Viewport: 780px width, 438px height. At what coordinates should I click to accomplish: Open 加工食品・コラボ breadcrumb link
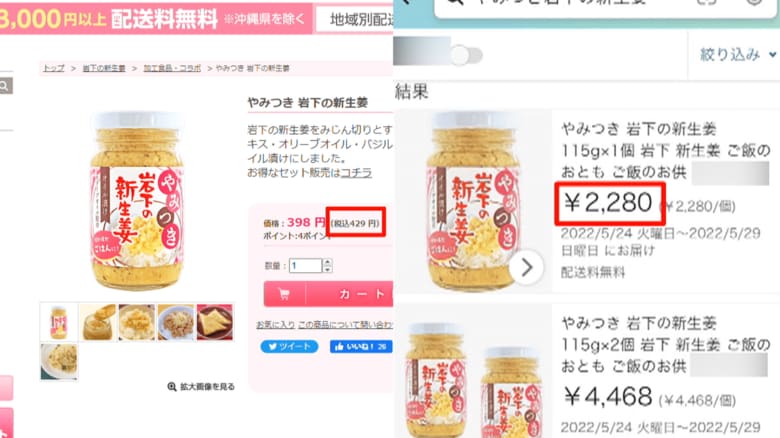click(172, 68)
